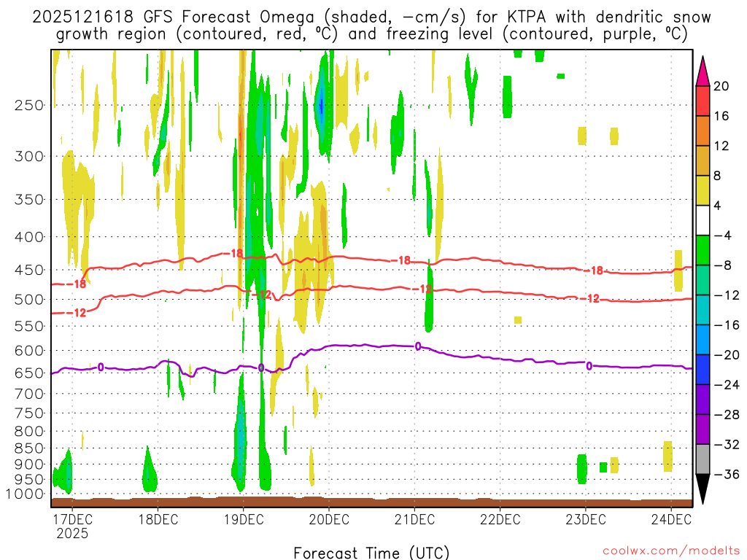747x560 pixels.
Task: Click the 23DEC time axis label
Action: [x=586, y=519]
